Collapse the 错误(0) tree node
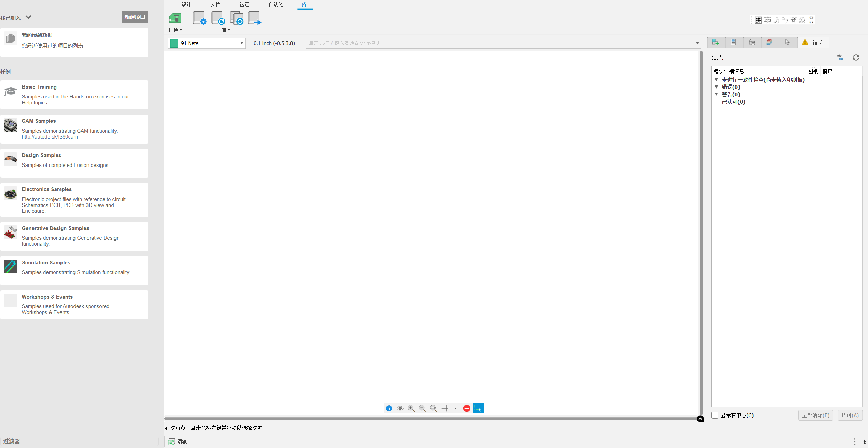Screen dimensions: 868x448 (x=716, y=87)
